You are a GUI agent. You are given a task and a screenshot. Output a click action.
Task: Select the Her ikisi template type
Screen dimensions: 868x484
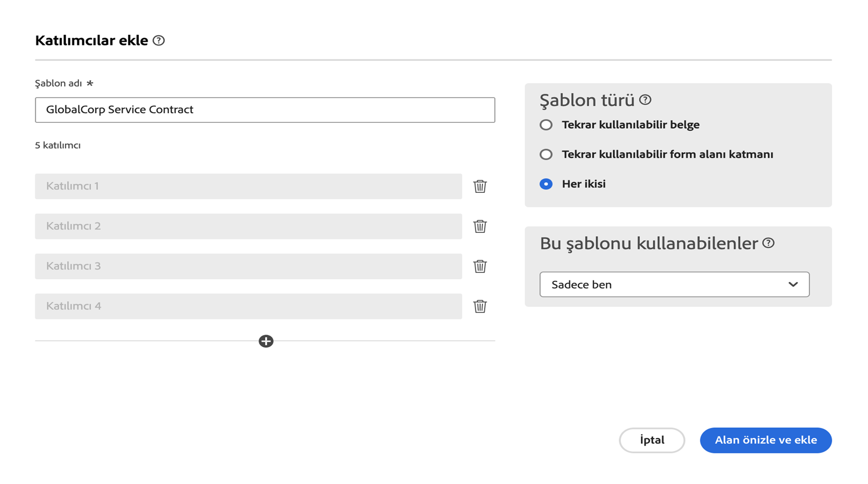pos(546,183)
